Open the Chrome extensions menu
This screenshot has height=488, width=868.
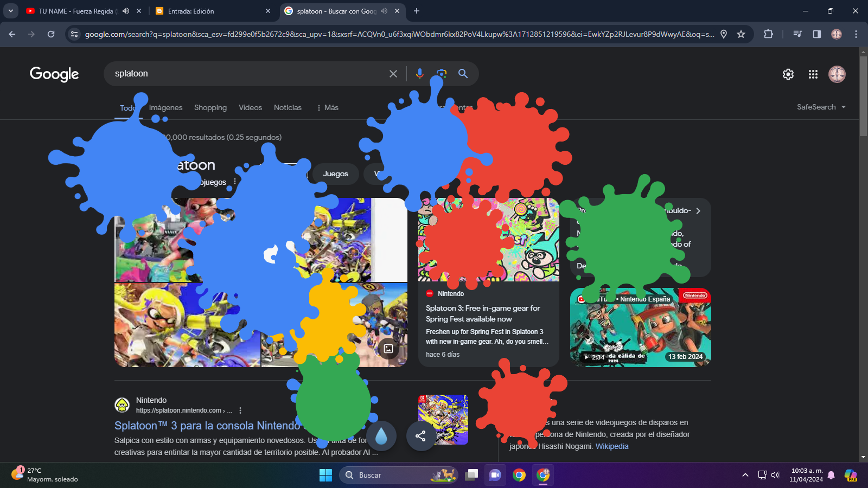point(768,34)
